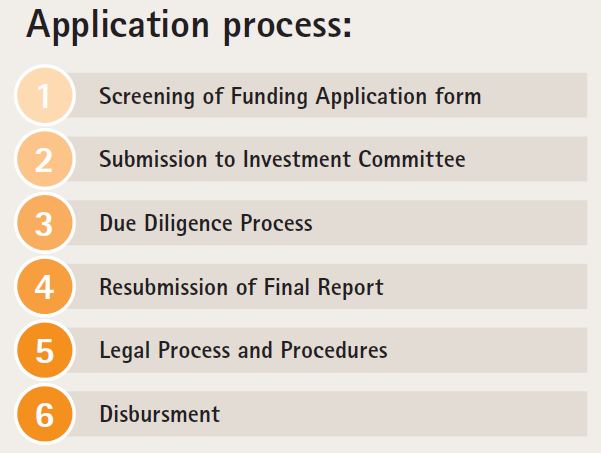Click the step 6 circle icon

coord(45,414)
